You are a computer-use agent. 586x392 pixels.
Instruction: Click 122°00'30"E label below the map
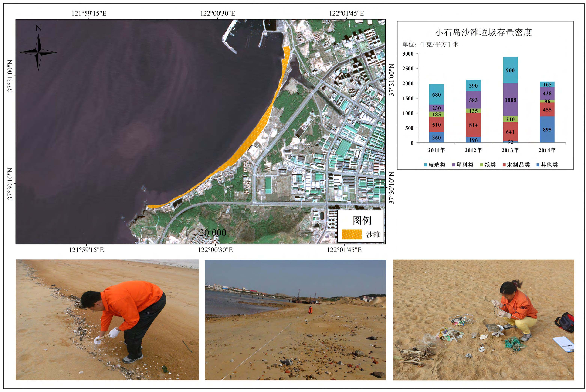click(215, 250)
